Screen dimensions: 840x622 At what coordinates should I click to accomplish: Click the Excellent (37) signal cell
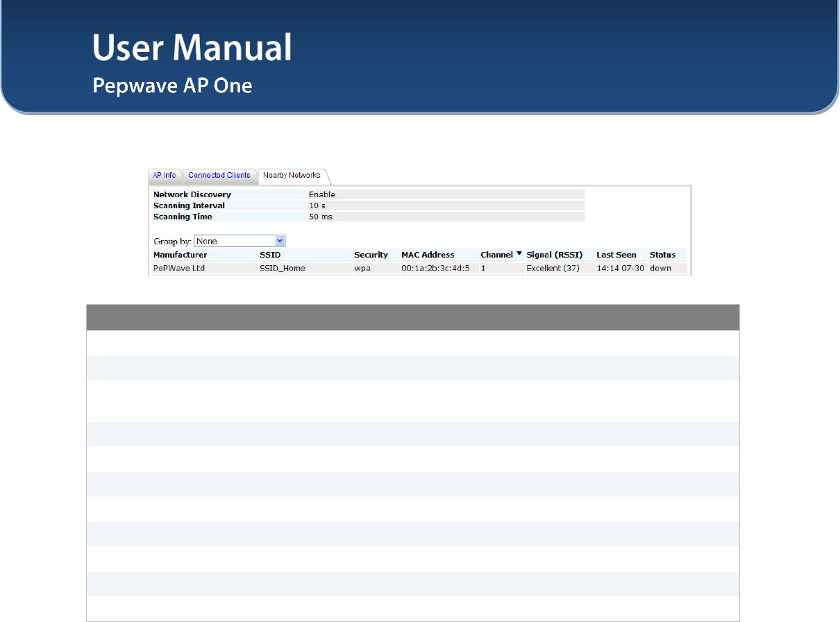560,268
